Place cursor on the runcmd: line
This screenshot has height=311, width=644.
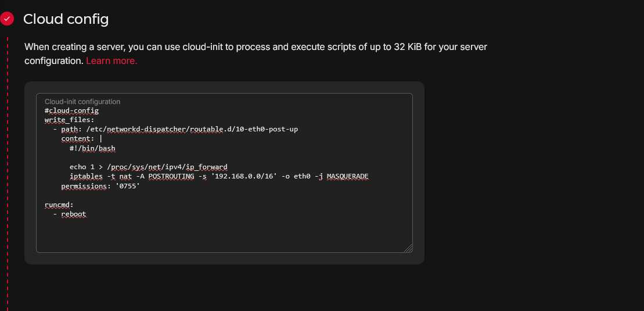point(61,205)
